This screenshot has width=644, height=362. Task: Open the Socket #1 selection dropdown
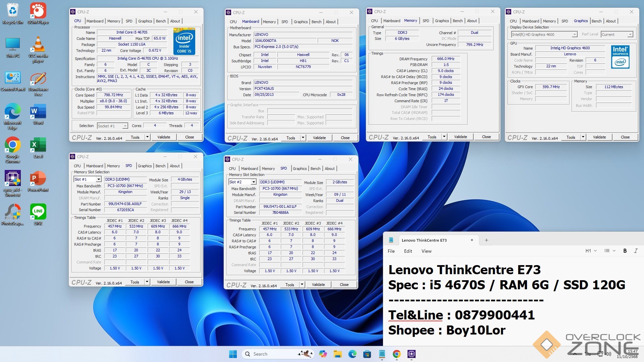[x=125, y=126]
